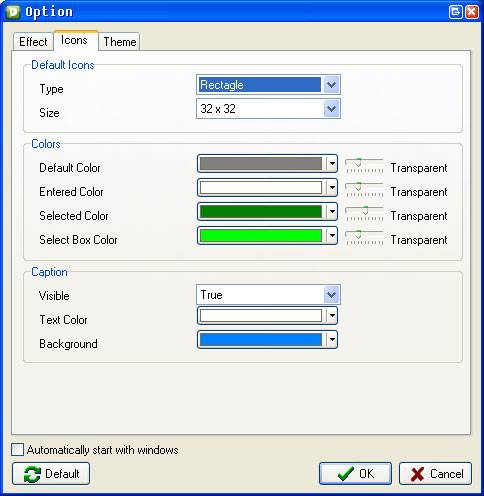
Task: Click the Default reset button
Action: 51,473
